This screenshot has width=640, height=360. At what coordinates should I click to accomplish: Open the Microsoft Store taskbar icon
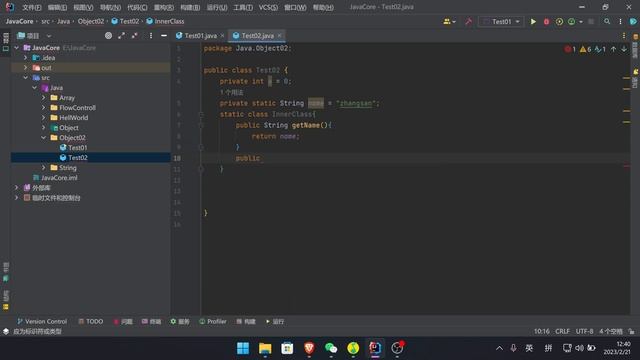[x=287, y=348]
